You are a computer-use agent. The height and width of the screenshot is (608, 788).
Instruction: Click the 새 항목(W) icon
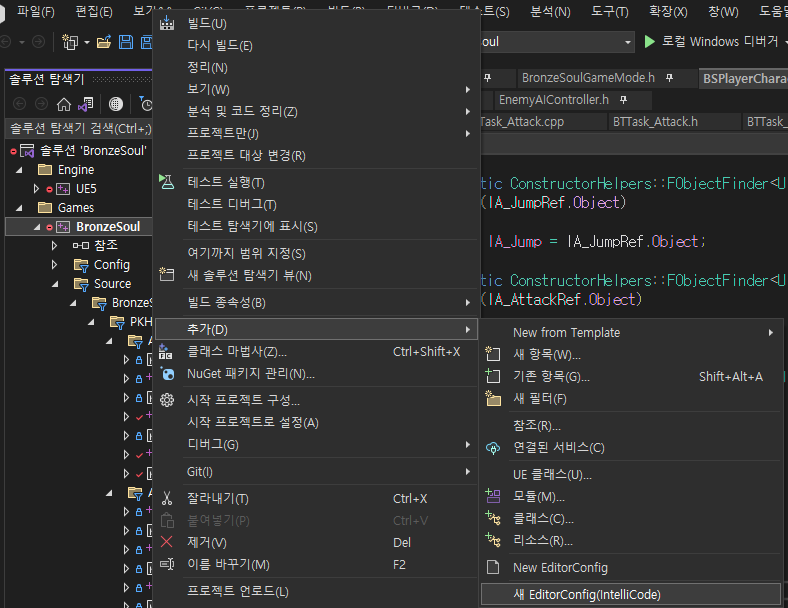pyautogui.click(x=493, y=354)
